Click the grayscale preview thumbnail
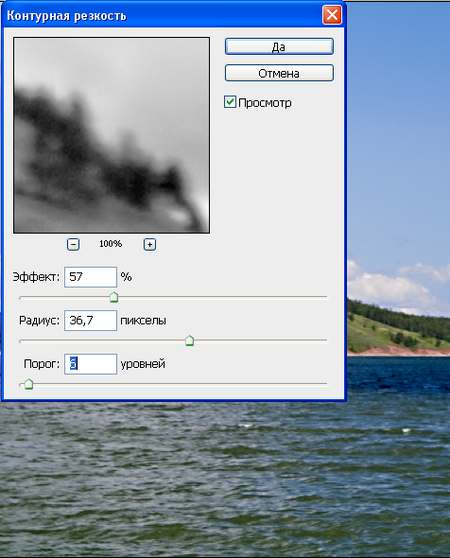Image resolution: width=450 pixels, height=558 pixels. coord(111,136)
